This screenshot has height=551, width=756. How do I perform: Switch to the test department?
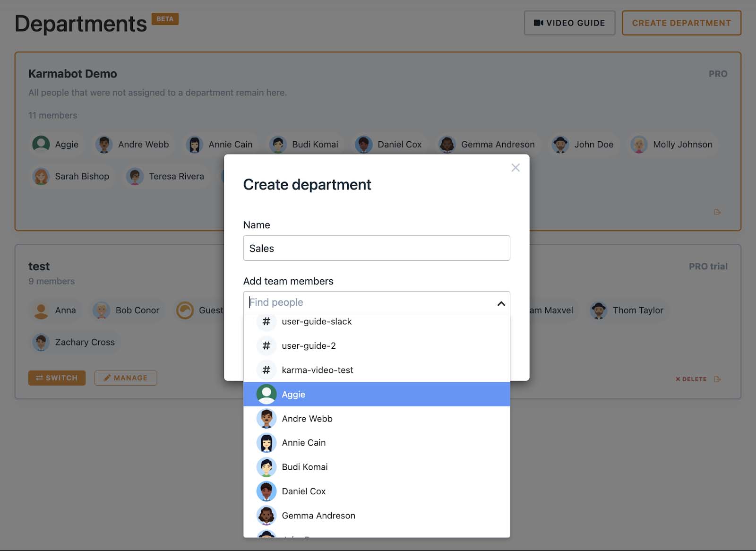point(57,378)
